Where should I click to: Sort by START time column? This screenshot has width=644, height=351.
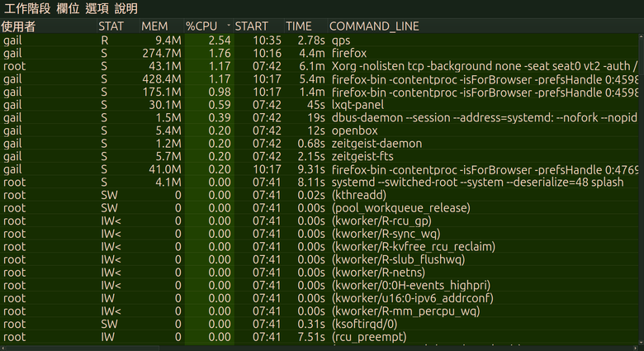tap(251, 26)
